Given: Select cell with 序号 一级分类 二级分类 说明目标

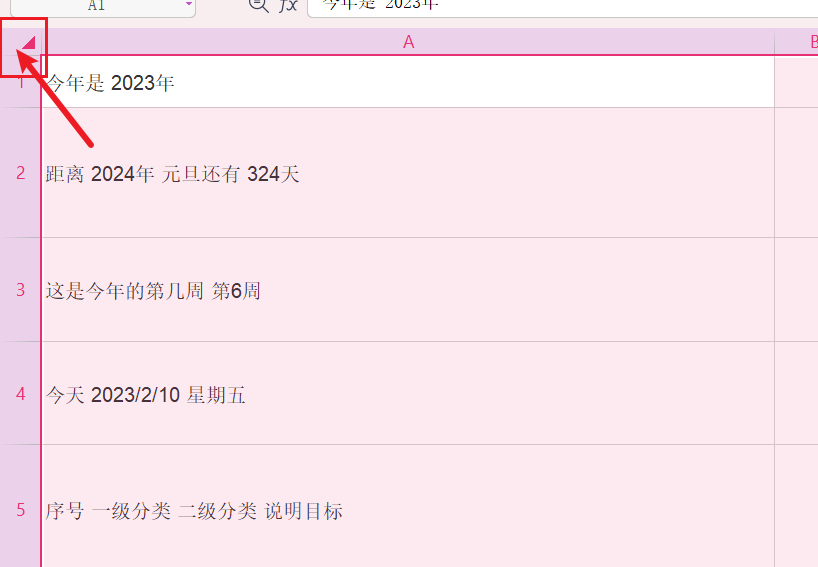Looking at the screenshot, I should (408, 506).
